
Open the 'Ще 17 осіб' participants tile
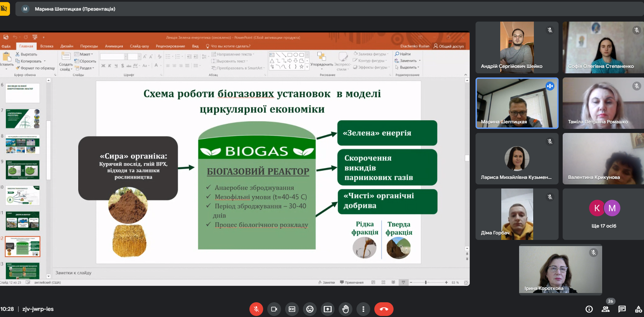[603, 214]
